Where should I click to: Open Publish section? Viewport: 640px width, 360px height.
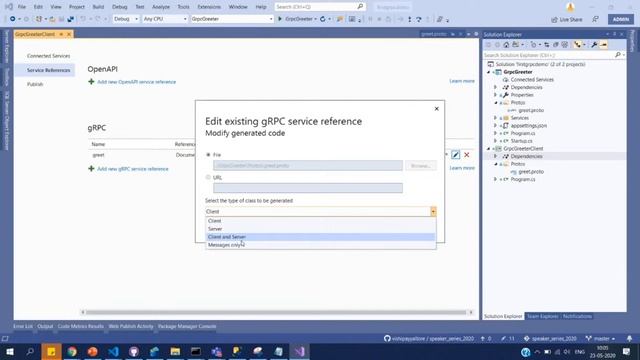pyautogui.click(x=35, y=84)
